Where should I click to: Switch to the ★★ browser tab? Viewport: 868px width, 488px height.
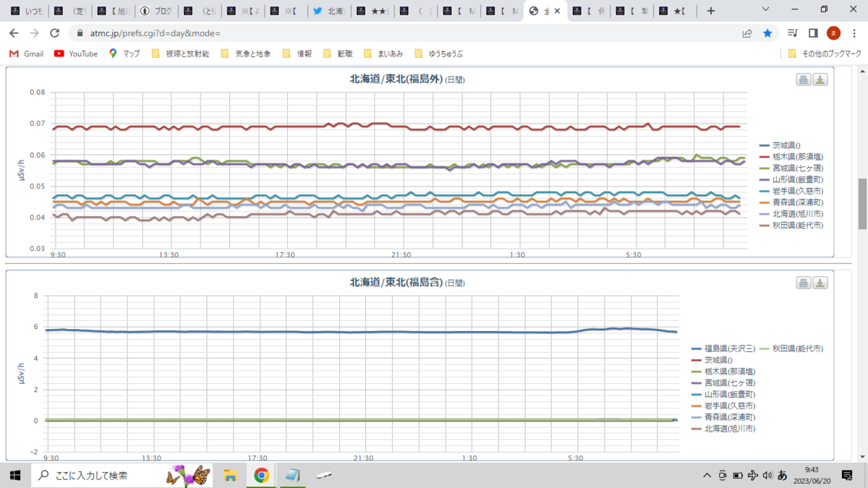pyautogui.click(x=372, y=11)
